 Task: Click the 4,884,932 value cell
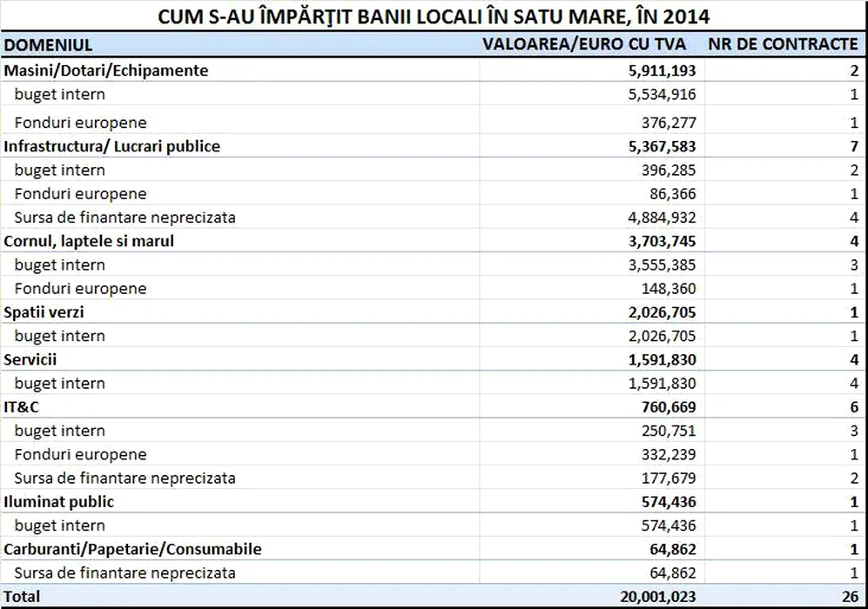pyautogui.click(x=657, y=217)
